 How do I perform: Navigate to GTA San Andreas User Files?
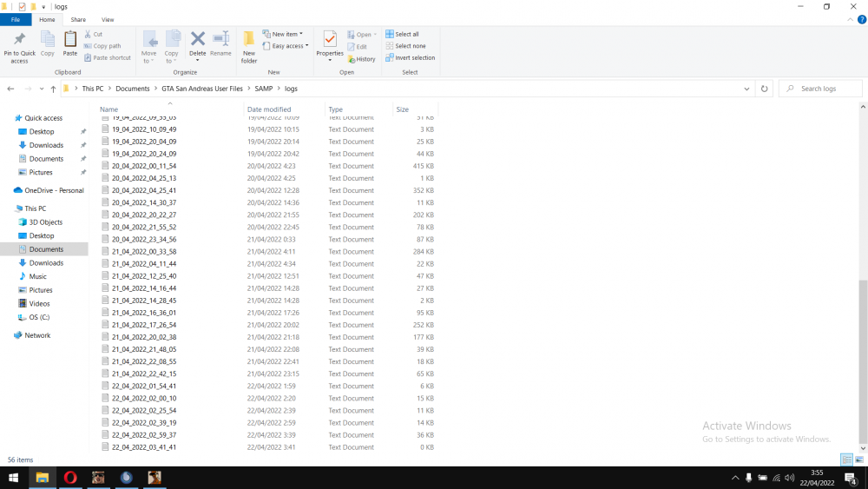(x=202, y=89)
